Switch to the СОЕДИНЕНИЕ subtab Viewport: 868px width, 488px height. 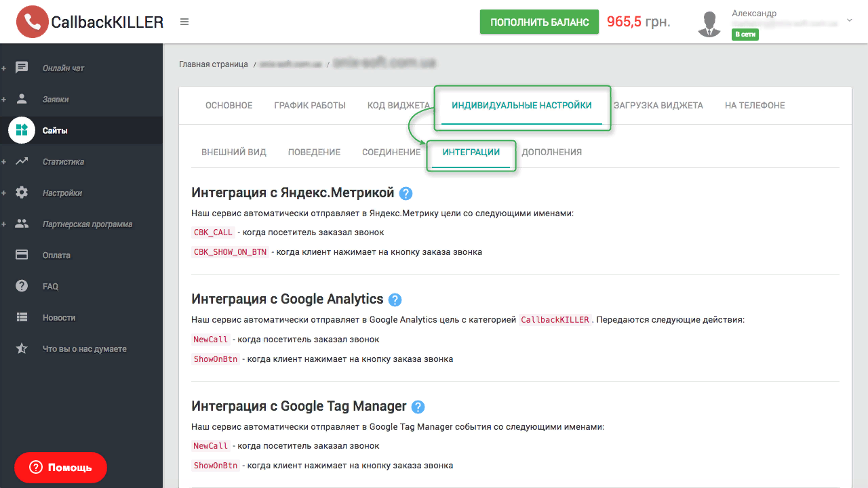(x=391, y=152)
